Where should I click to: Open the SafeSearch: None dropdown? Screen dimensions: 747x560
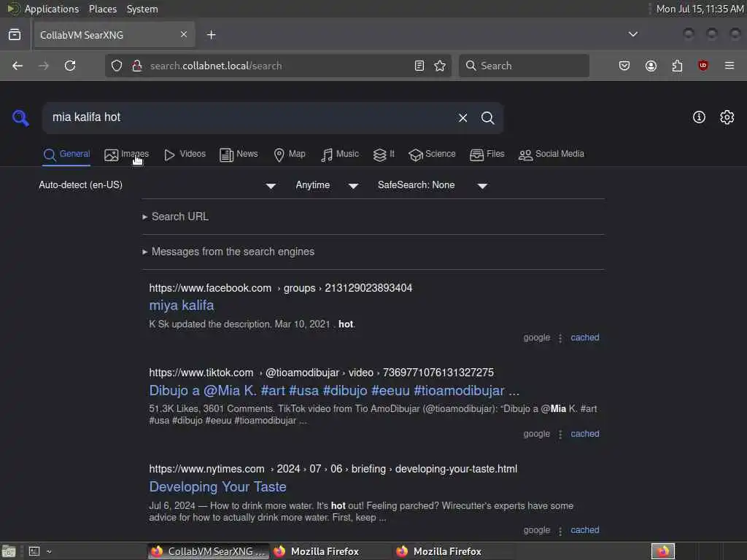click(432, 185)
